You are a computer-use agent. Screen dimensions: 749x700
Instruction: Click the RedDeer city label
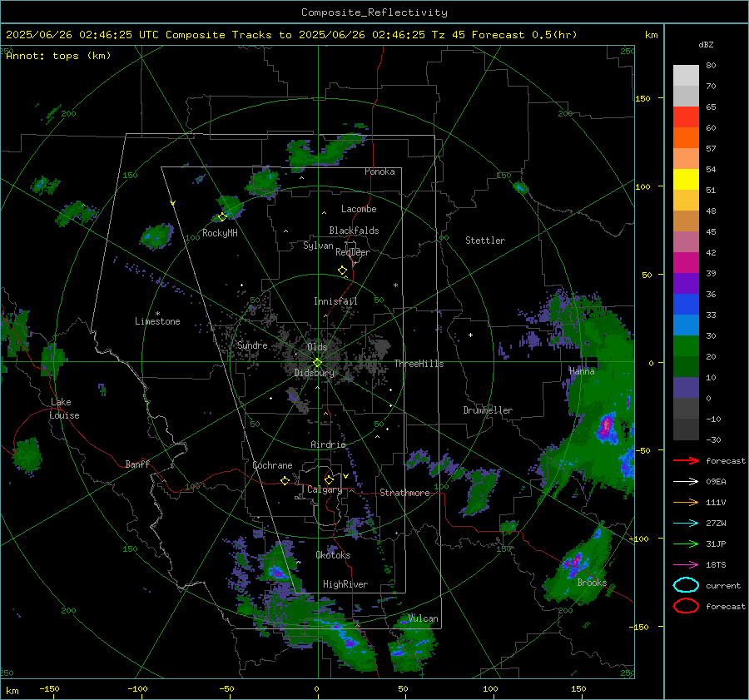coord(353,252)
